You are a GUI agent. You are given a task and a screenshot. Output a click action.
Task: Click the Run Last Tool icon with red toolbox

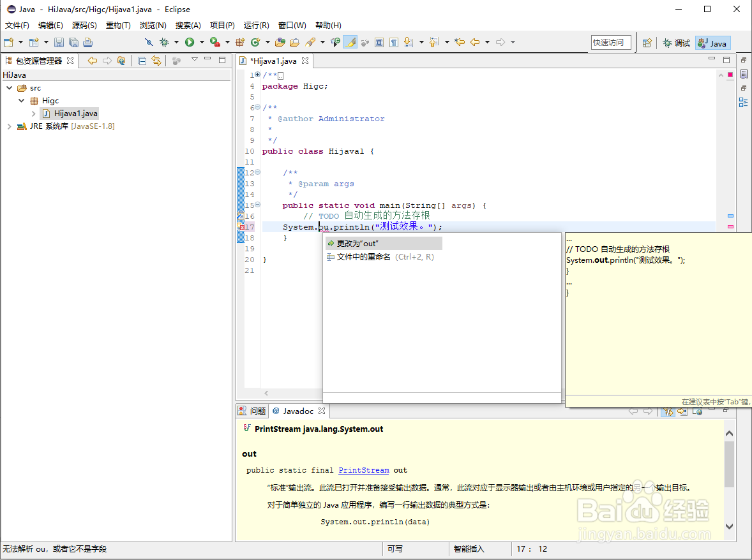coord(215,42)
